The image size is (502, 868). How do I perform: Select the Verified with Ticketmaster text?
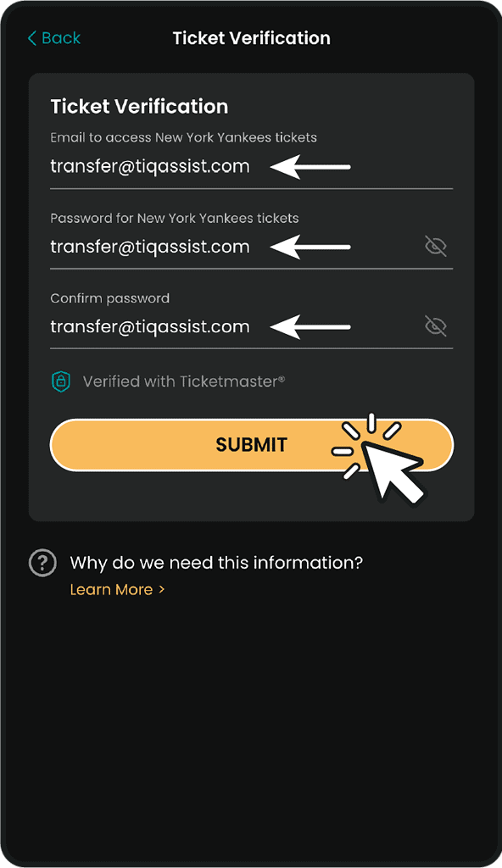pos(184,381)
